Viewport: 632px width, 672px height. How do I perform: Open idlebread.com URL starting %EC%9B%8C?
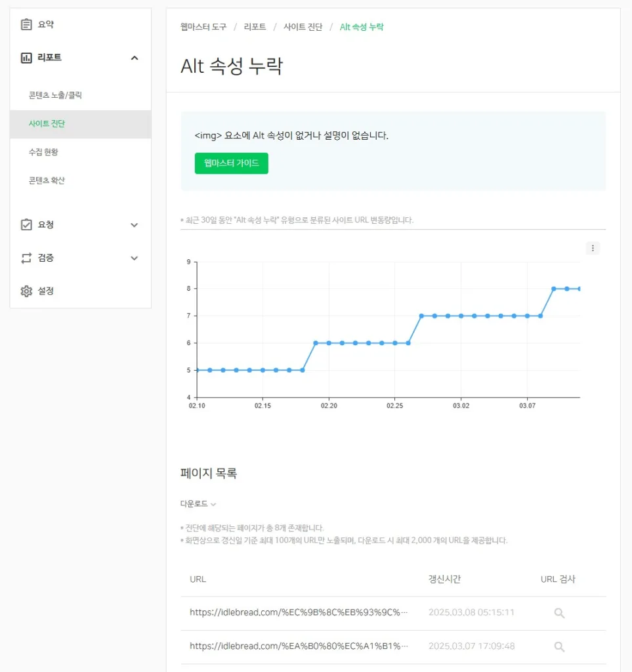[299, 612]
